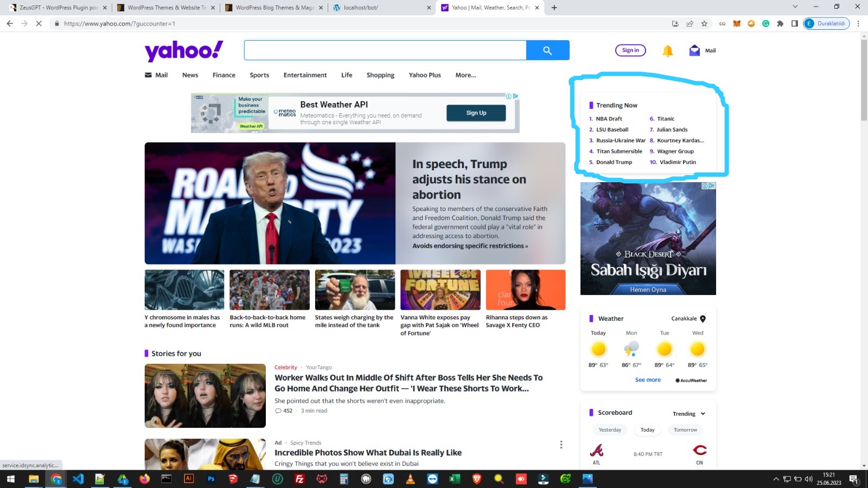The image size is (868, 488).
Task: Open the notifications bell on Yahoo
Action: [x=667, y=50]
